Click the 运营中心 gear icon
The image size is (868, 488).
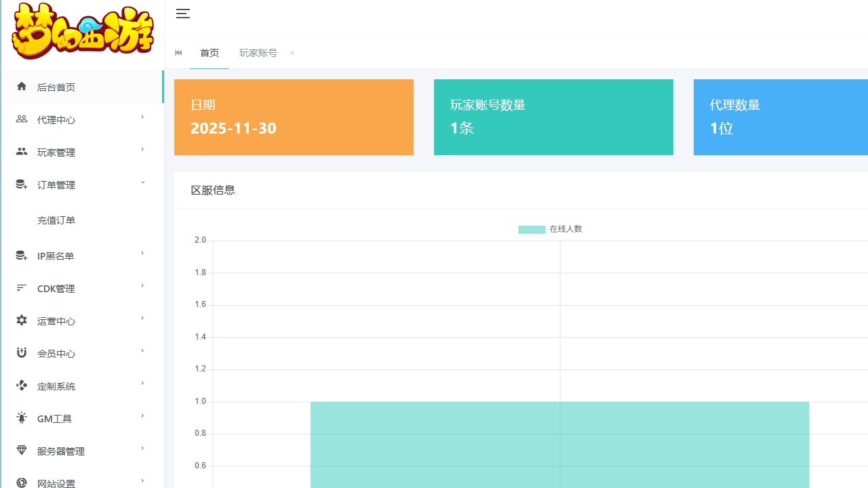click(x=22, y=321)
